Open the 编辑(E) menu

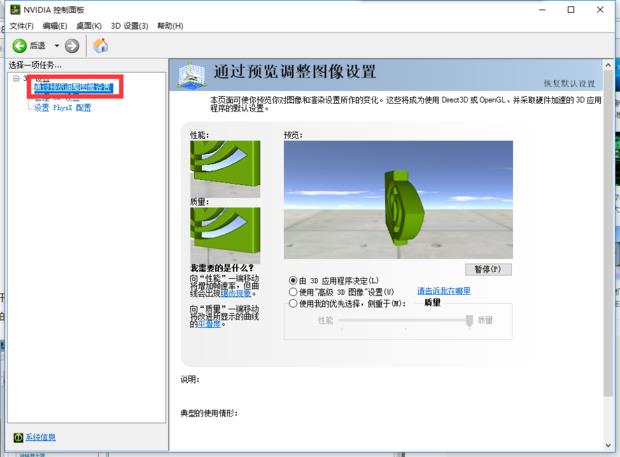[x=55, y=26]
